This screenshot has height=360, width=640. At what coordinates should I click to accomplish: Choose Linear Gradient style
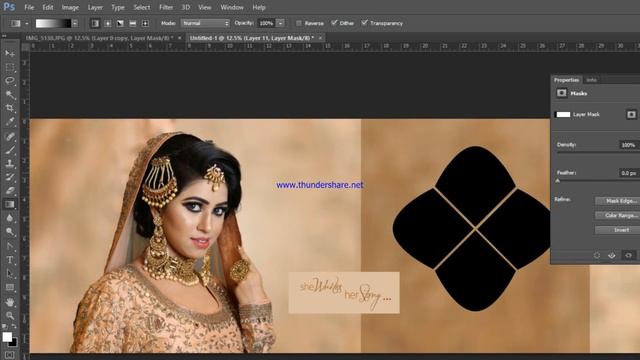[95, 23]
